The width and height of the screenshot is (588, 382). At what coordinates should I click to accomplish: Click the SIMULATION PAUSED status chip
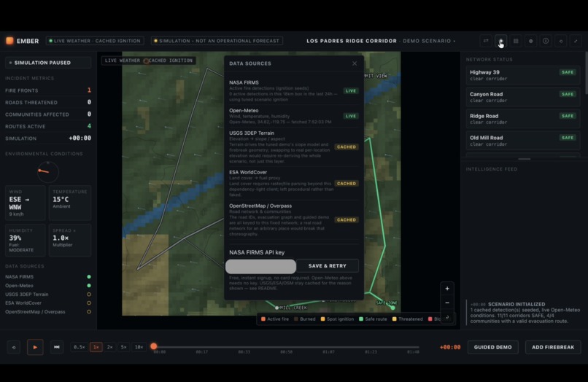[x=48, y=63]
